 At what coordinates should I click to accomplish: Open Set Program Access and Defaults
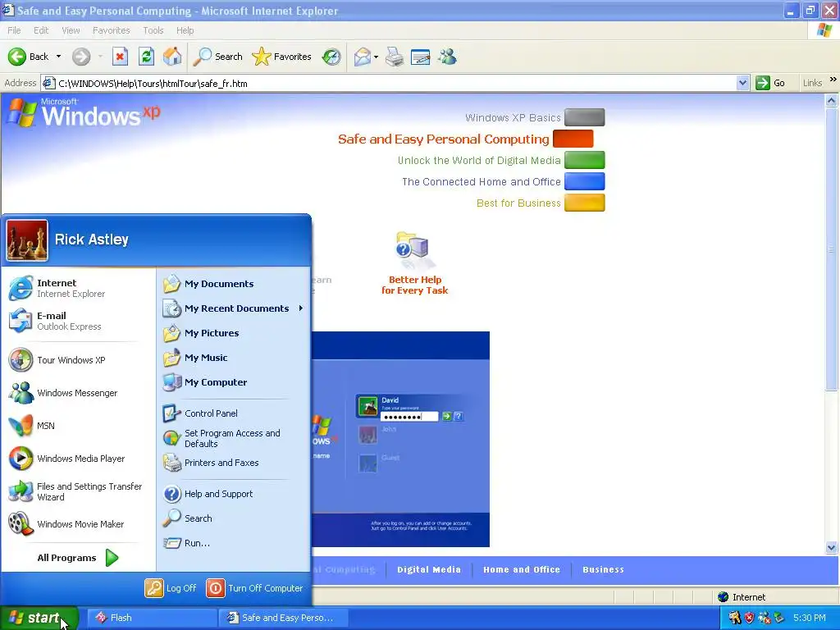click(234, 438)
